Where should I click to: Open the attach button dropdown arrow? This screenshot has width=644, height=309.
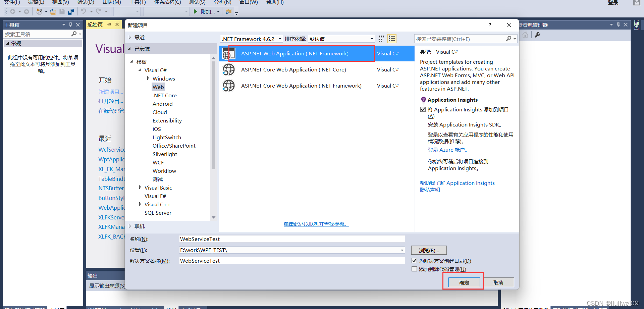218,12
